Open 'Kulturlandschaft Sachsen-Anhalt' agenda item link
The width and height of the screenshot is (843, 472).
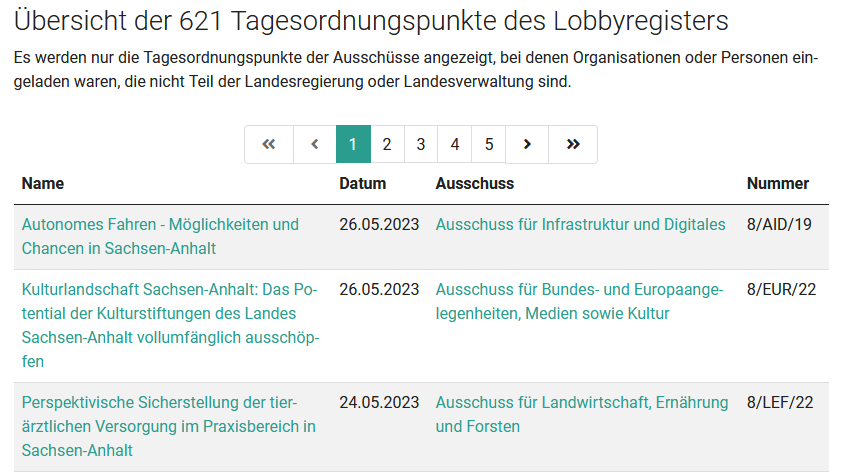[x=170, y=325]
